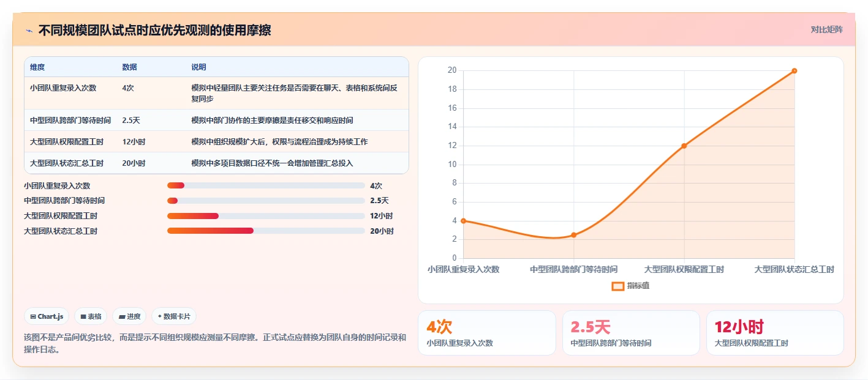The height and width of the screenshot is (380, 868).
Task: Click the 大型团队状态汇总工时 x-axis label
Action: tap(794, 269)
